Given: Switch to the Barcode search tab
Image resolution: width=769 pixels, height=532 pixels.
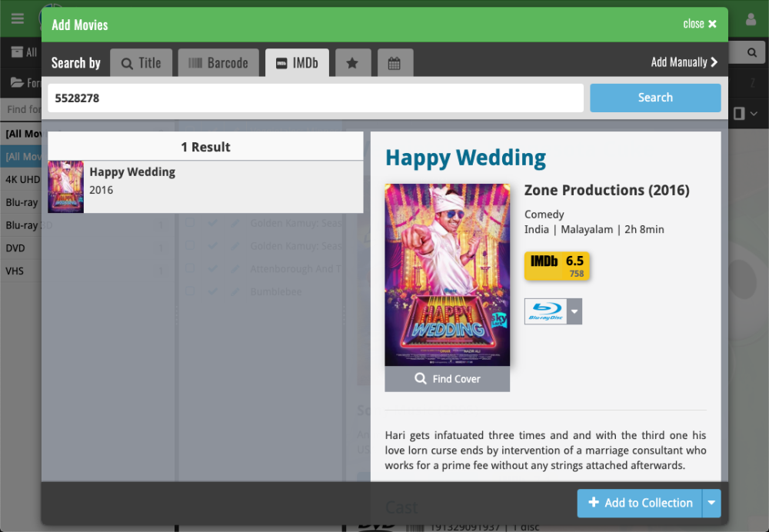Looking at the screenshot, I should [x=218, y=63].
